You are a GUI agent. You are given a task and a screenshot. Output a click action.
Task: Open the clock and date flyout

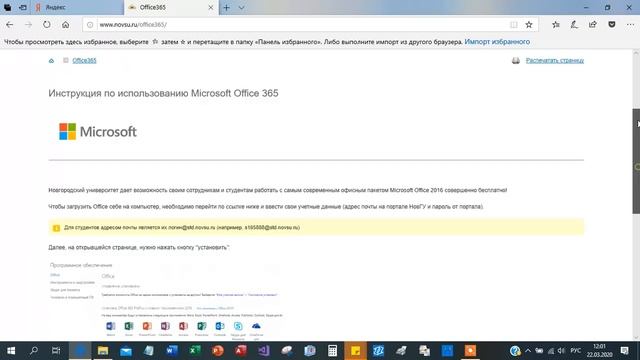(x=600, y=351)
